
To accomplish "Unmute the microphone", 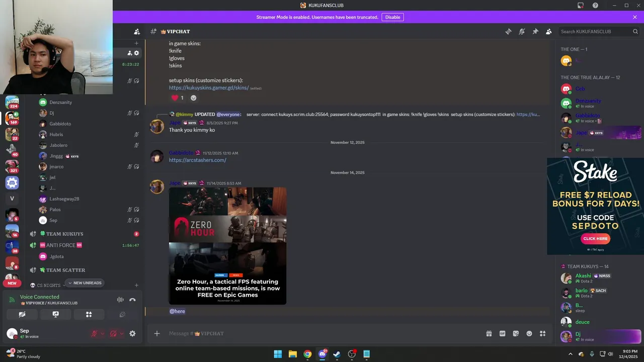I will coord(94,333).
